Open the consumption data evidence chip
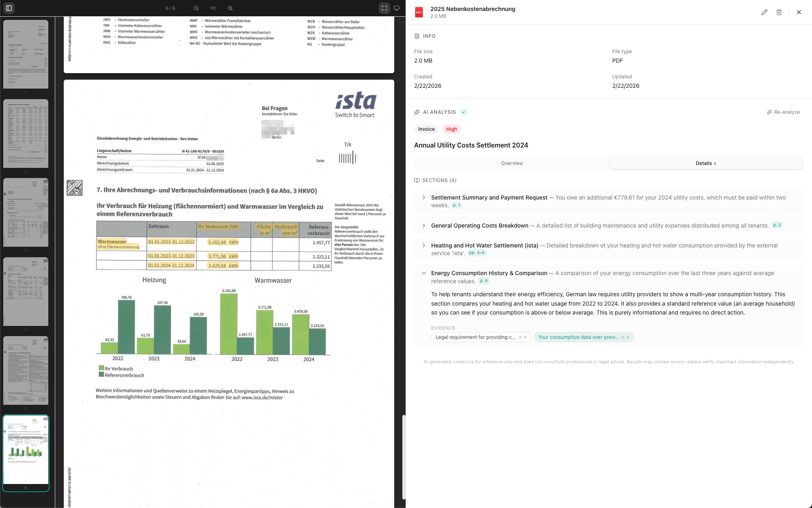812x508 pixels. pos(583,337)
